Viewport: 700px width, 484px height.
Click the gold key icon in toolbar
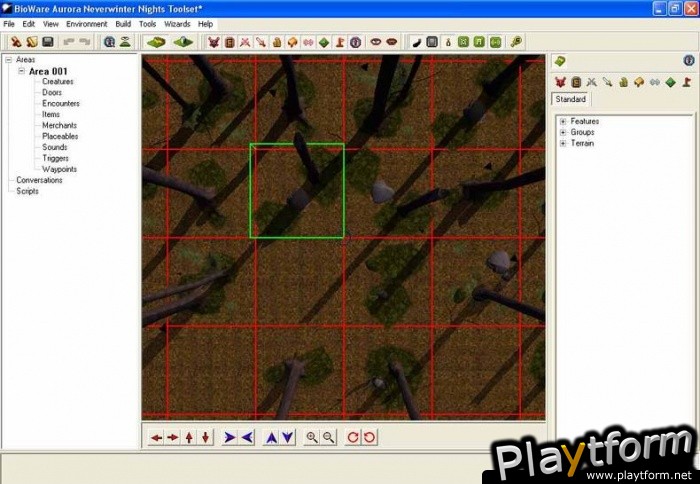(516, 42)
